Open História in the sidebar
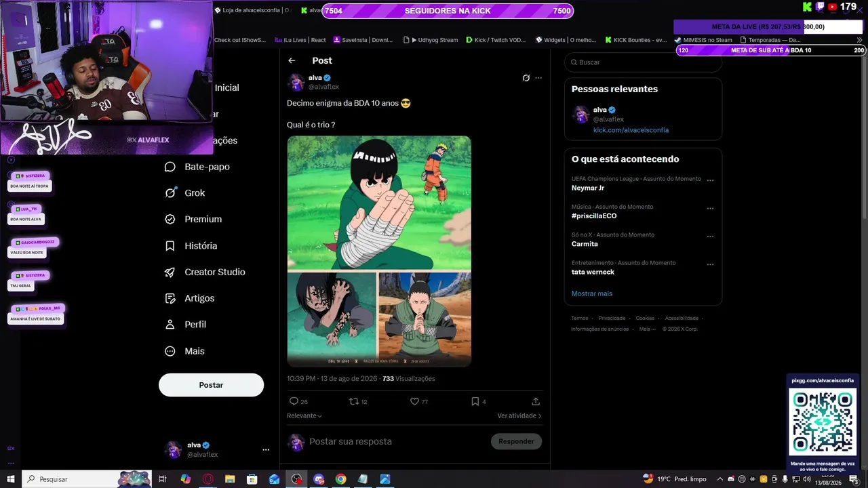This screenshot has width=868, height=488. [191, 246]
